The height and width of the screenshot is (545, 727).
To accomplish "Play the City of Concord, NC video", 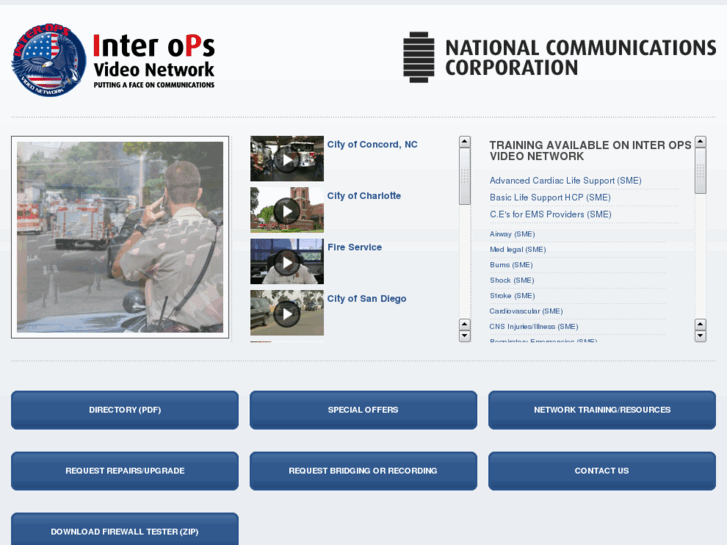I will click(x=287, y=159).
